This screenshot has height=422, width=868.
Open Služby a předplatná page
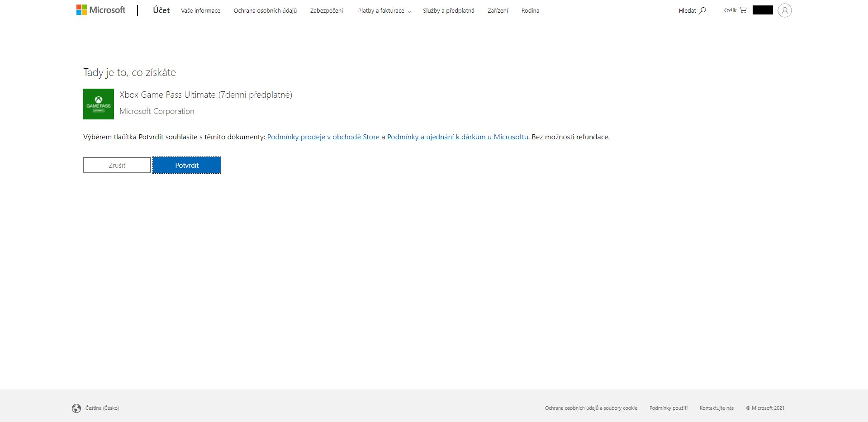449,10
